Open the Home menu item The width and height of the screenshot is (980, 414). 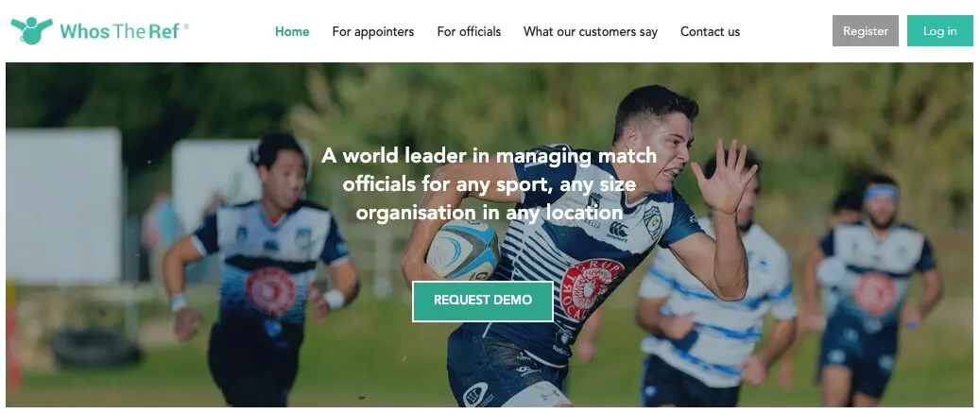292,31
